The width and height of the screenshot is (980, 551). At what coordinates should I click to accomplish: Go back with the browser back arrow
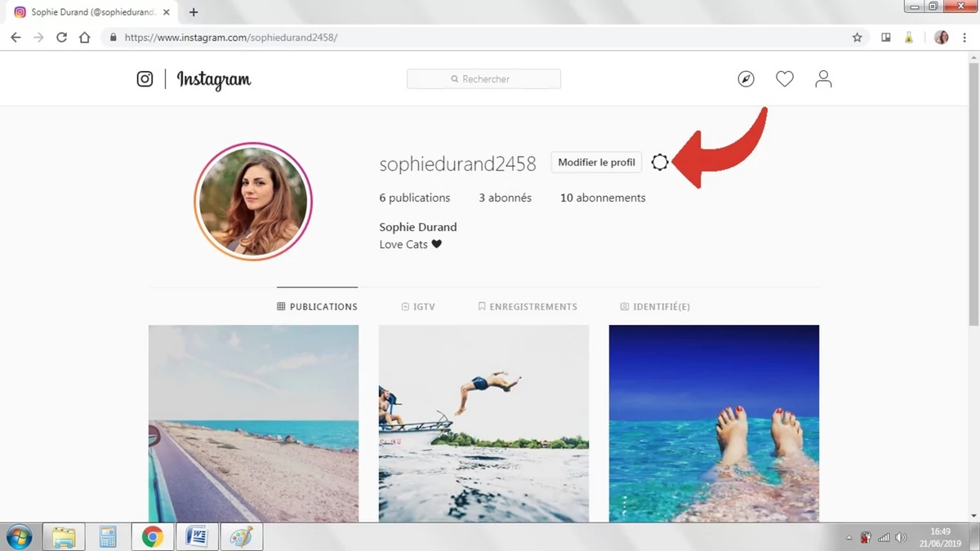pyautogui.click(x=16, y=38)
